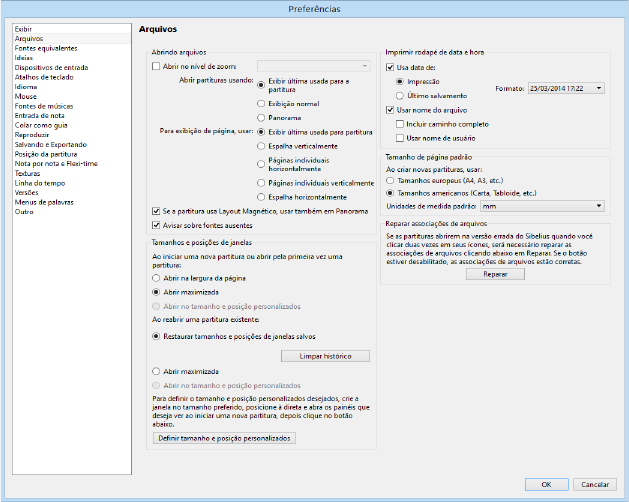Click the Cancelar button
The height and width of the screenshot is (502, 629).
pyautogui.click(x=595, y=484)
